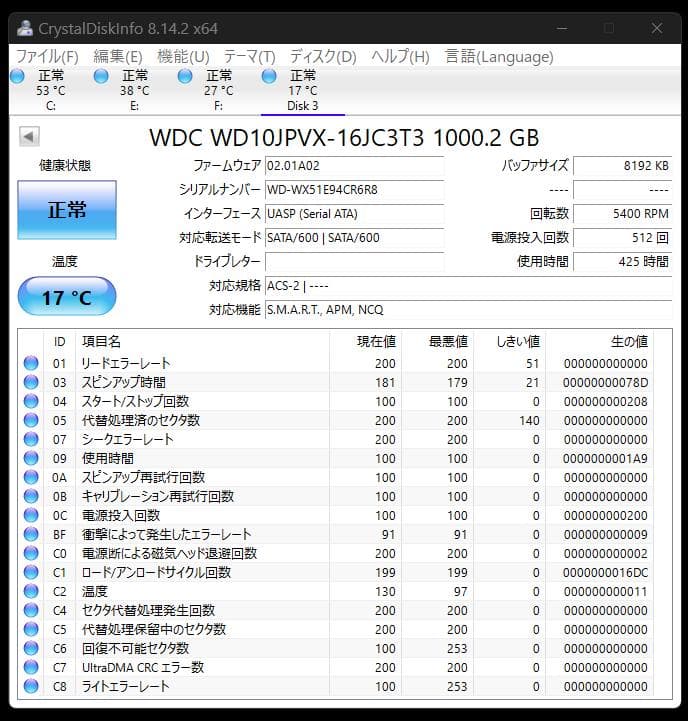Close the CrystalDiskInfo window
688x721 pixels.
pos(657,28)
